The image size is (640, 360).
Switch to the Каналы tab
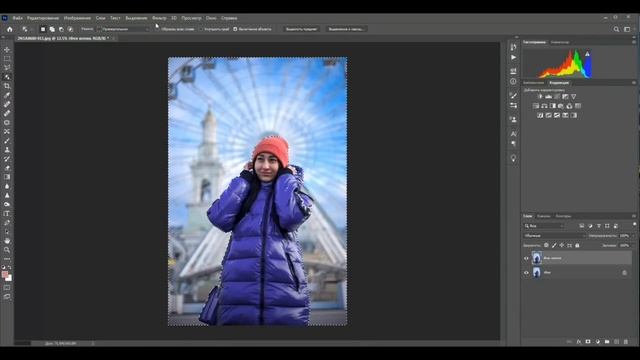click(x=544, y=216)
